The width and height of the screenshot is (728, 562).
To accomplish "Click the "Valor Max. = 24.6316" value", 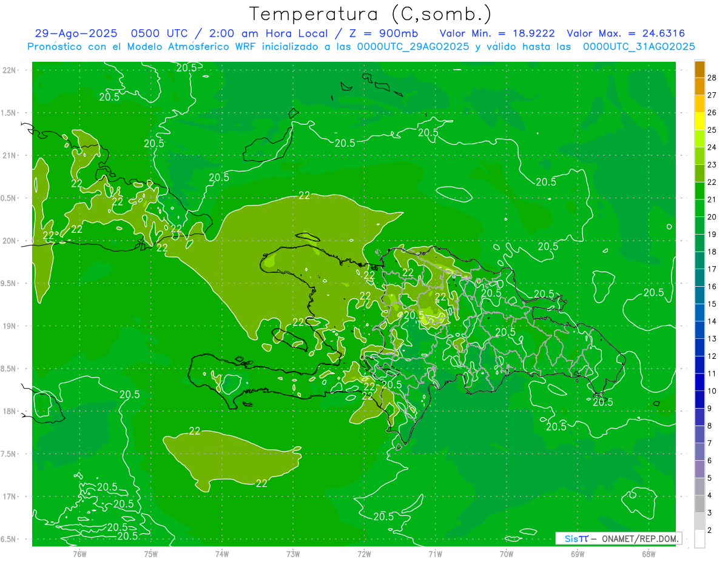I will click(x=625, y=34).
